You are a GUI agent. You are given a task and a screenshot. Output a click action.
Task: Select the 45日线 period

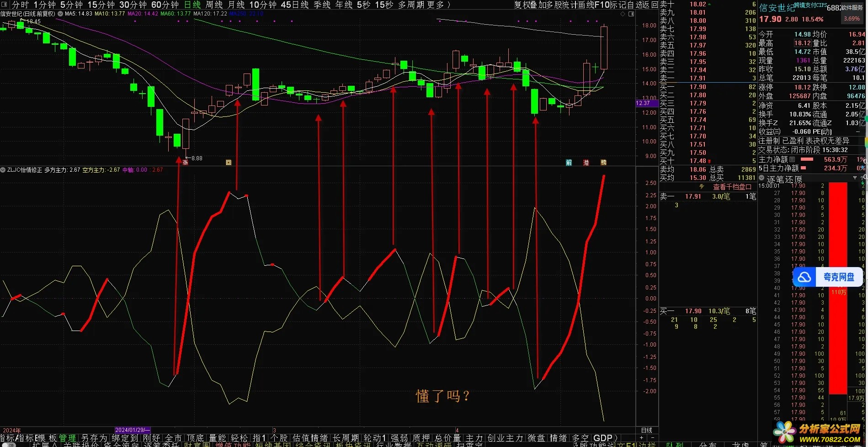[295, 5]
